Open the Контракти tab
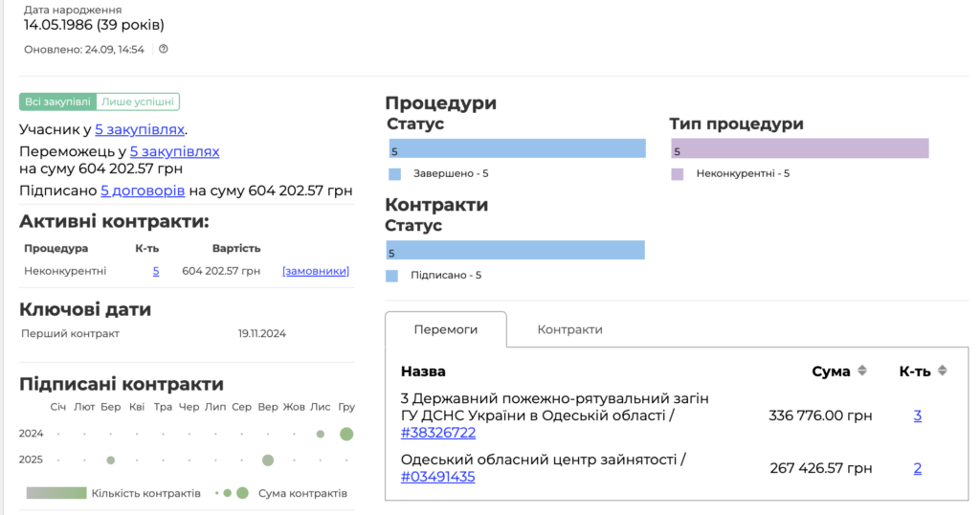The width and height of the screenshot is (980, 515). coord(569,329)
